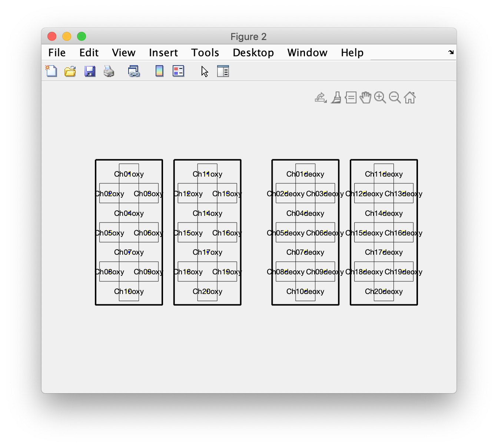Click the Ch12deoxy channel label
Viewport: 498px width, 448px height.
[x=364, y=194]
